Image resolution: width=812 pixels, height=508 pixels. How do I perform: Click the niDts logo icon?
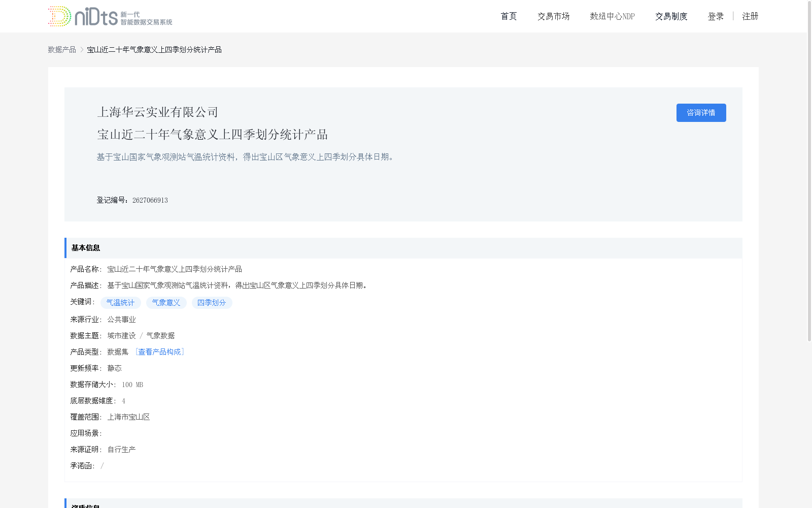click(x=110, y=16)
